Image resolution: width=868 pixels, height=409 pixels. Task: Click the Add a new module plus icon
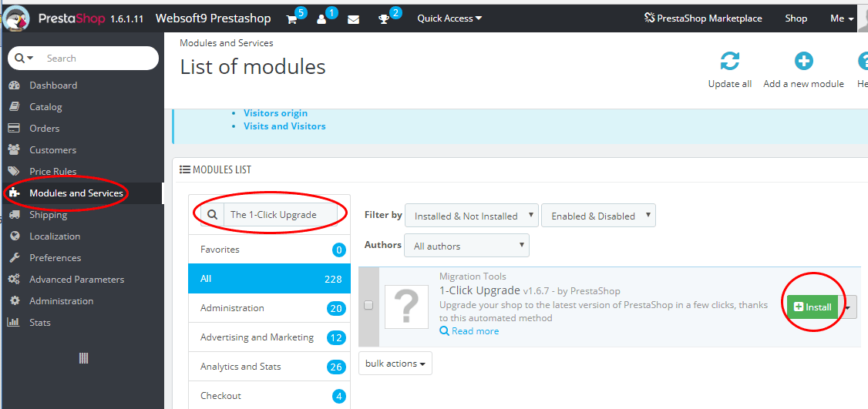click(803, 61)
